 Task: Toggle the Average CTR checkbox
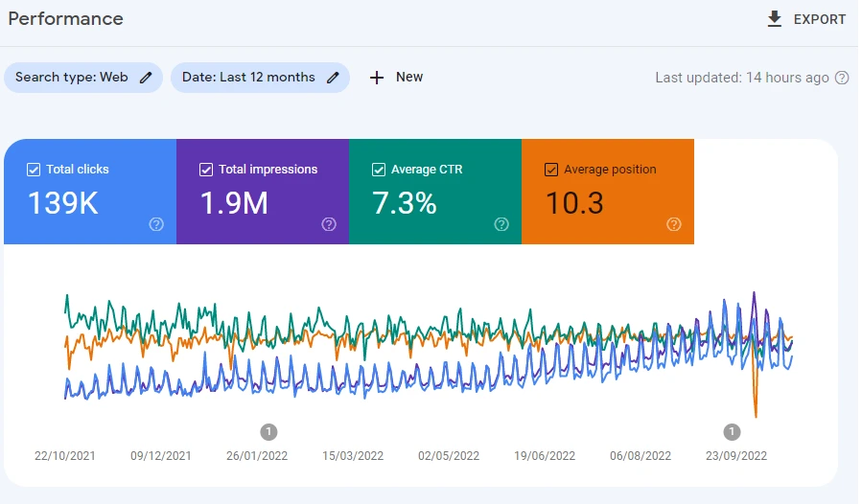tap(379, 170)
